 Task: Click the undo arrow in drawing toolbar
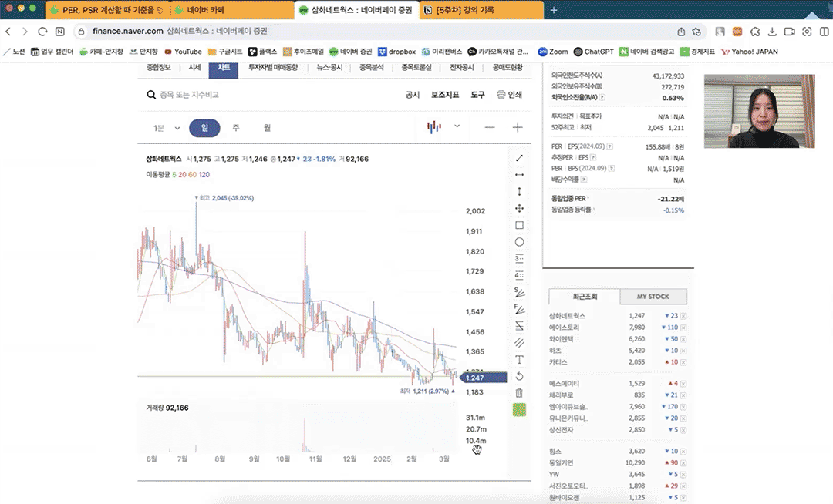click(519, 376)
